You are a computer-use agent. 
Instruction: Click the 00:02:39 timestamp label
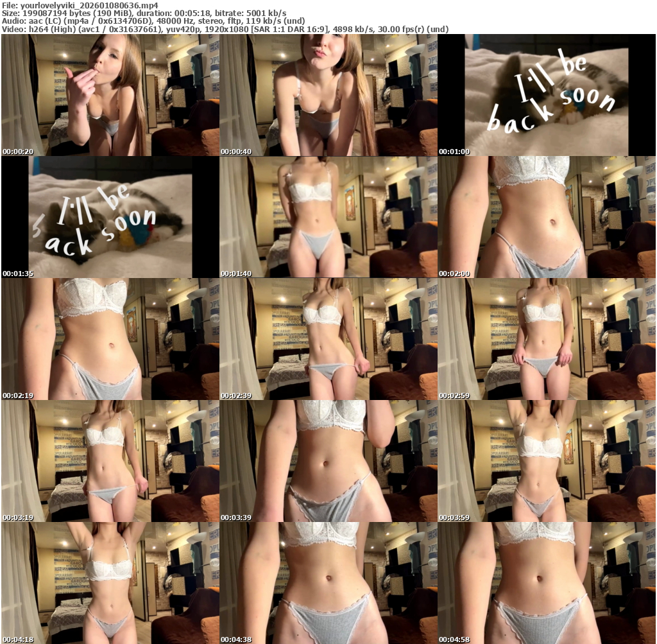pos(236,396)
